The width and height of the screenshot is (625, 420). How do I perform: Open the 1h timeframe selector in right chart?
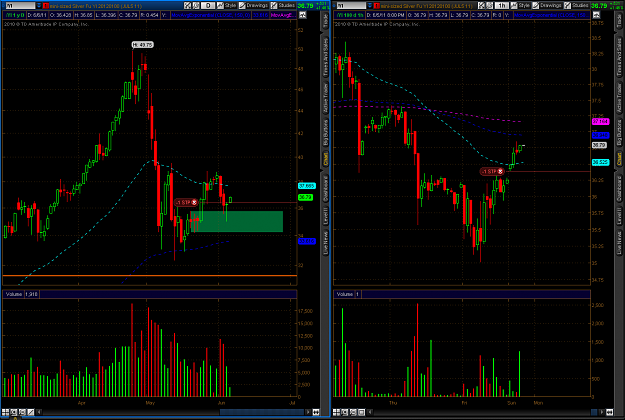point(501,6)
